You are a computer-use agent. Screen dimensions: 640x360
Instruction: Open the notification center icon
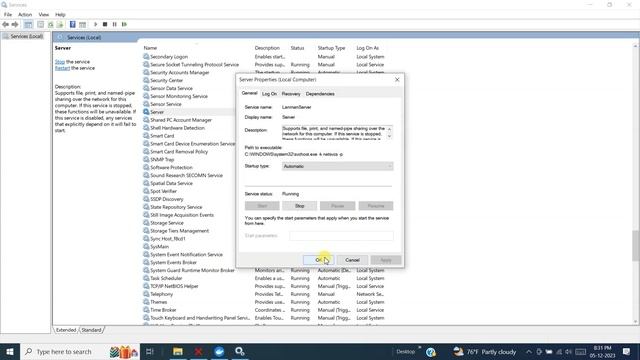pos(627,351)
